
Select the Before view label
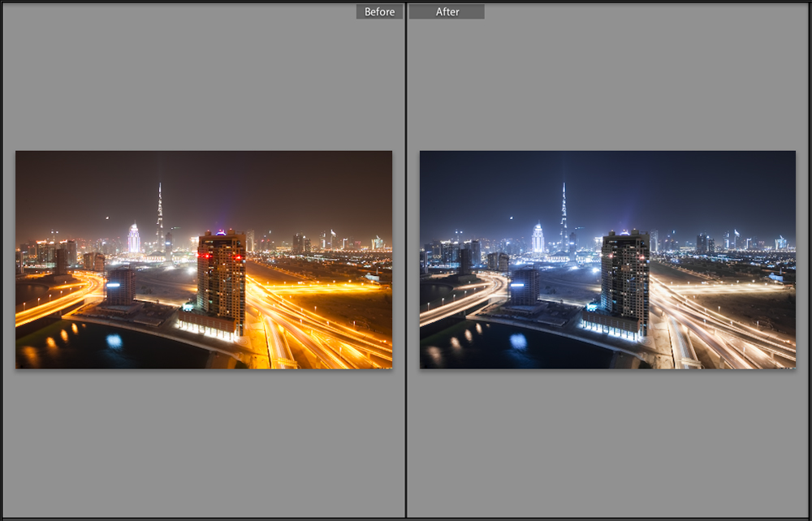(379, 11)
